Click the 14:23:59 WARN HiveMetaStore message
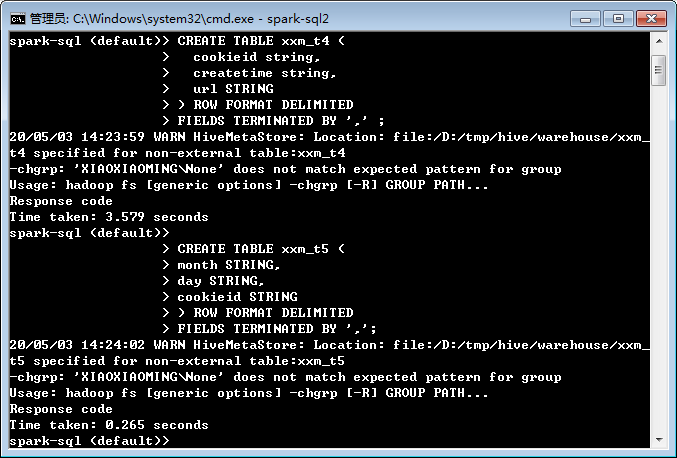The width and height of the screenshot is (677, 458). pyautogui.click(x=329, y=145)
